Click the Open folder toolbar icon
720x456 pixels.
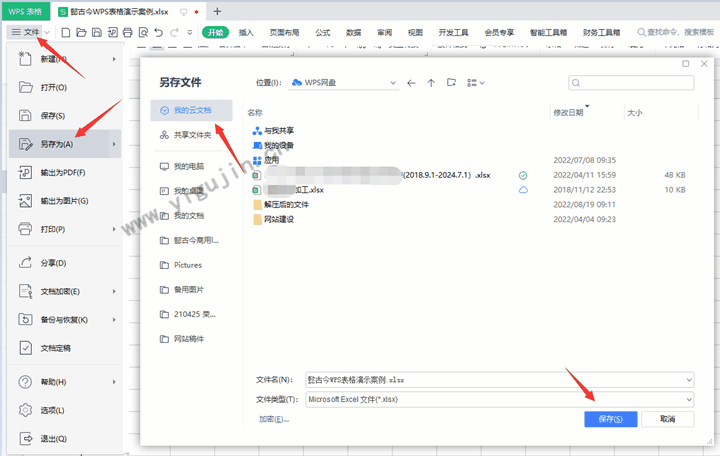[81, 32]
